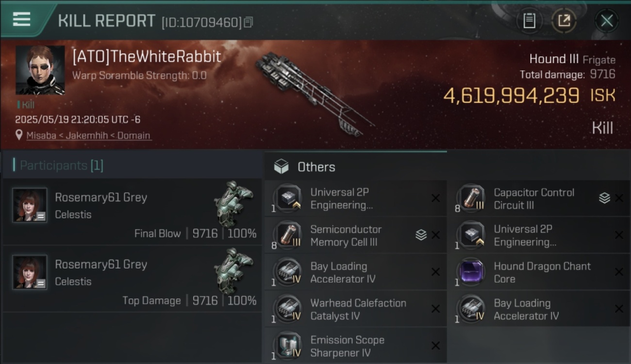Click the share export icon
631x364 pixels.
tap(564, 21)
